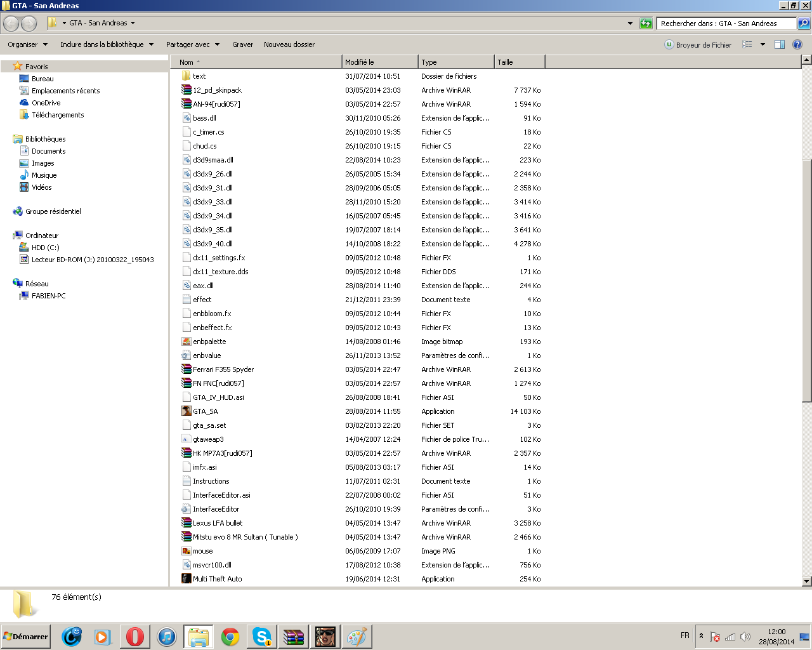Select Documents library in sidebar
812x650 pixels.
click(48, 151)
